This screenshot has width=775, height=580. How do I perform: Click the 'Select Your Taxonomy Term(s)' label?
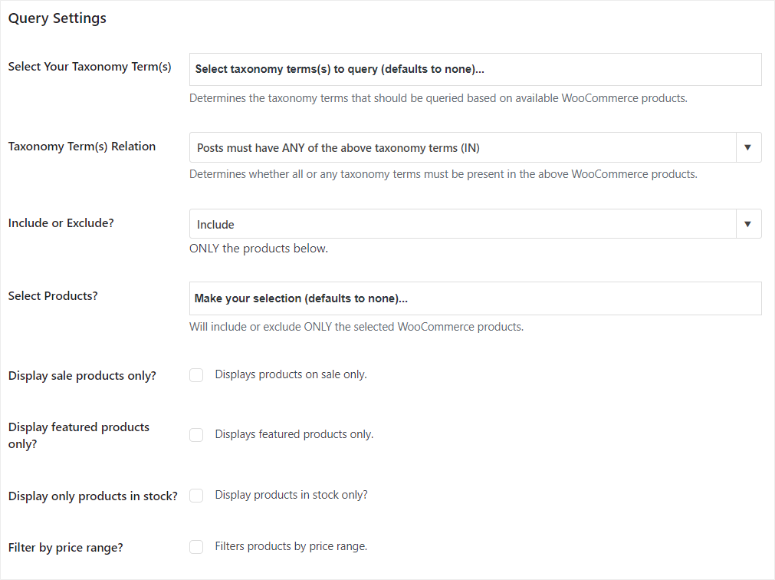[89, 67]
